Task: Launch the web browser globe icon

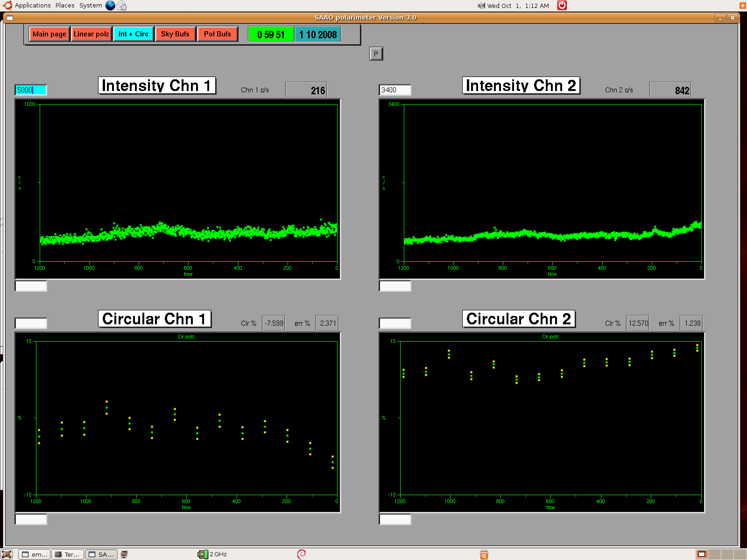Action: click(x=110, y=6)
